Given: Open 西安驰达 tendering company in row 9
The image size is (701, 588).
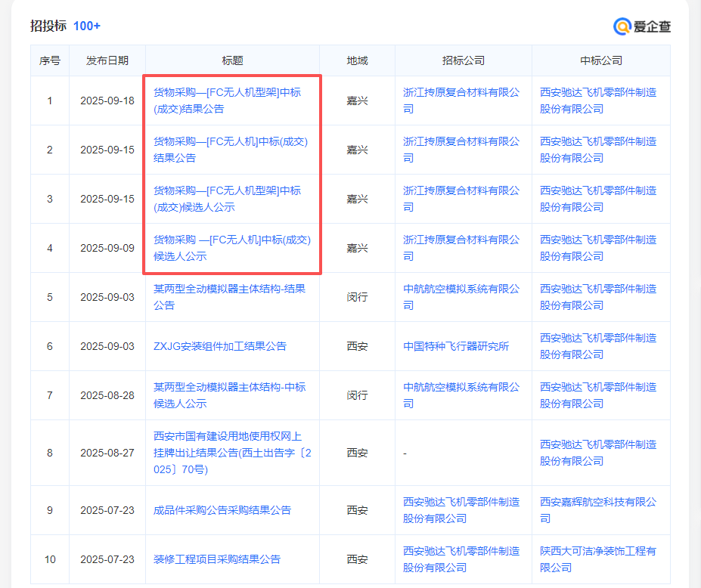Looking at the screenshot, I should point(461,510).
